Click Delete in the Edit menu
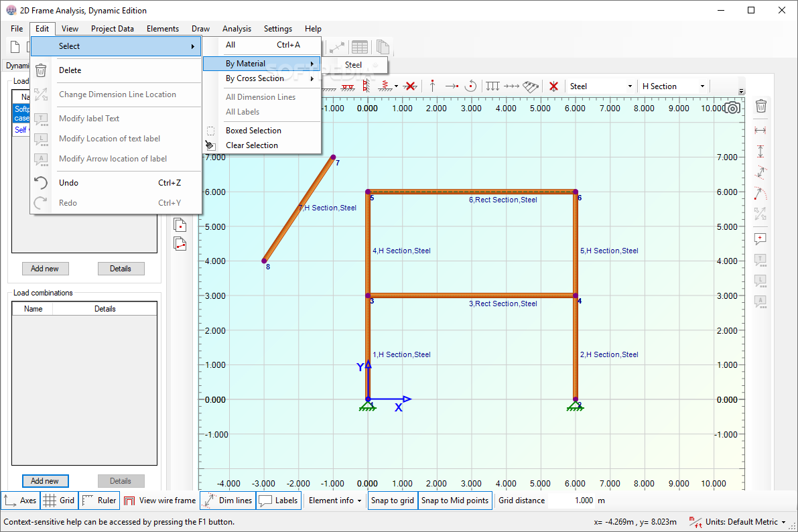Viewport: 798px width, 532px height. pos(116,70)
